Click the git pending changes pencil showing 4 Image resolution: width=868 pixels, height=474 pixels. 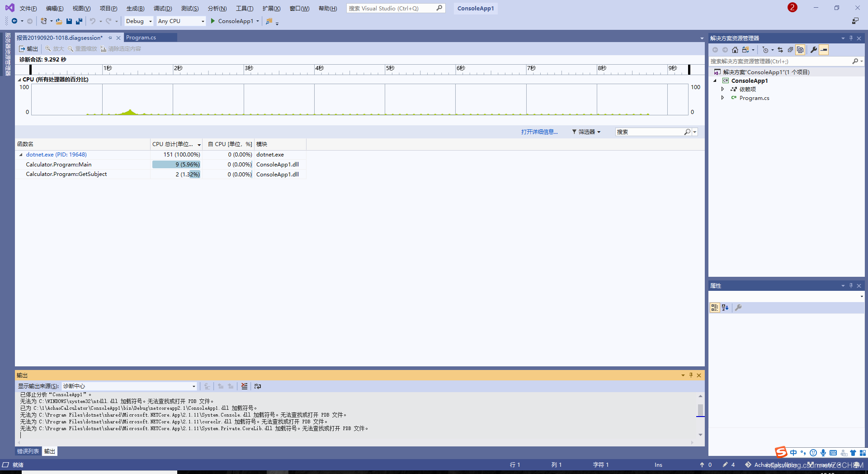point(729,465)
